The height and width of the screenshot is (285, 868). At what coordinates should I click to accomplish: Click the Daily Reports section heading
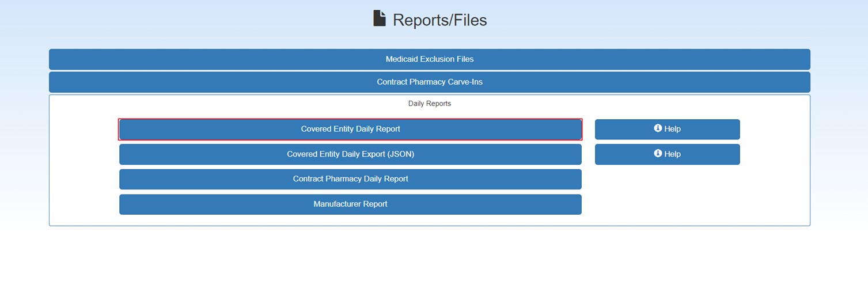429,104
